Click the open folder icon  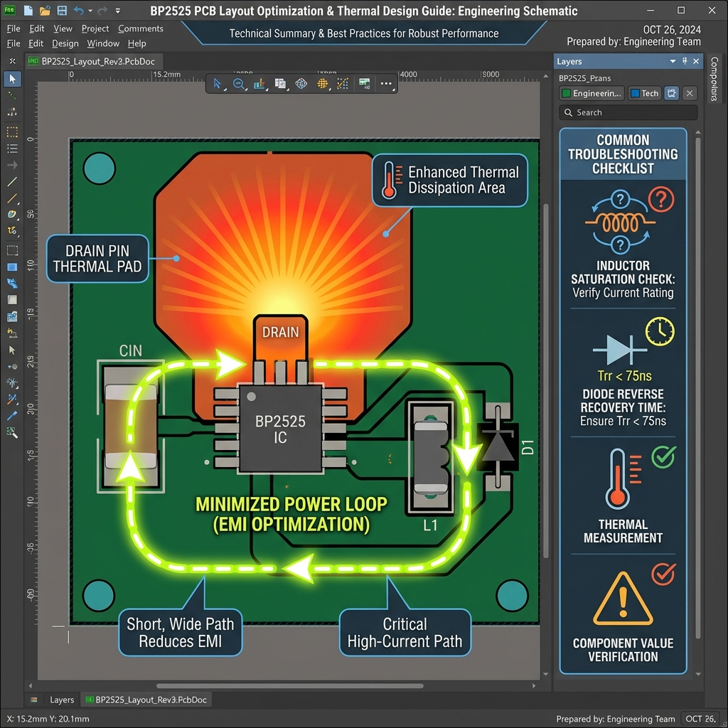pos(45,11)
